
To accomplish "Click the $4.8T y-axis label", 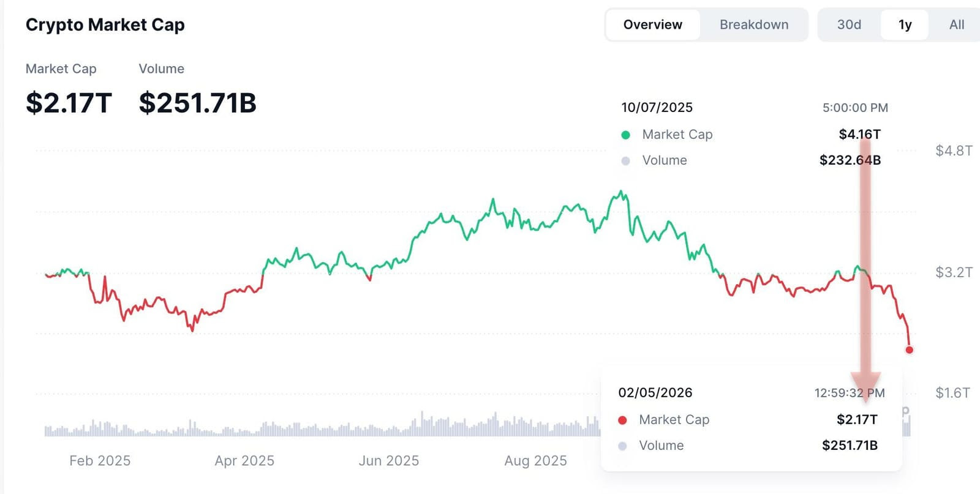I will pyautogui.click(x=954, y=151).
